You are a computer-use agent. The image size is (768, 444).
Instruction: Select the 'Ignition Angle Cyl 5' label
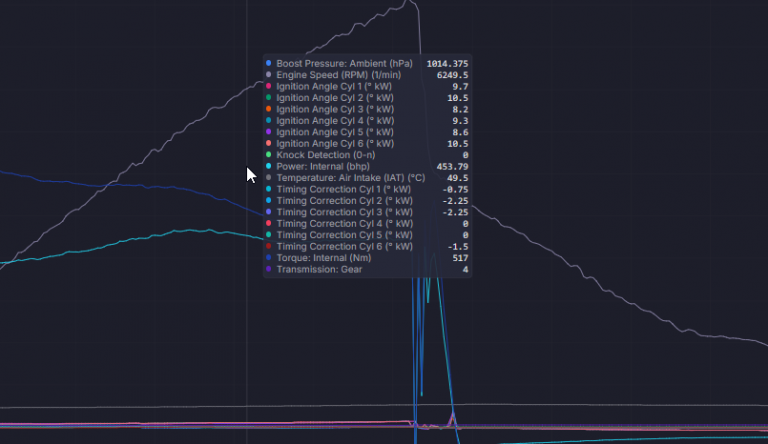(335, 132)
